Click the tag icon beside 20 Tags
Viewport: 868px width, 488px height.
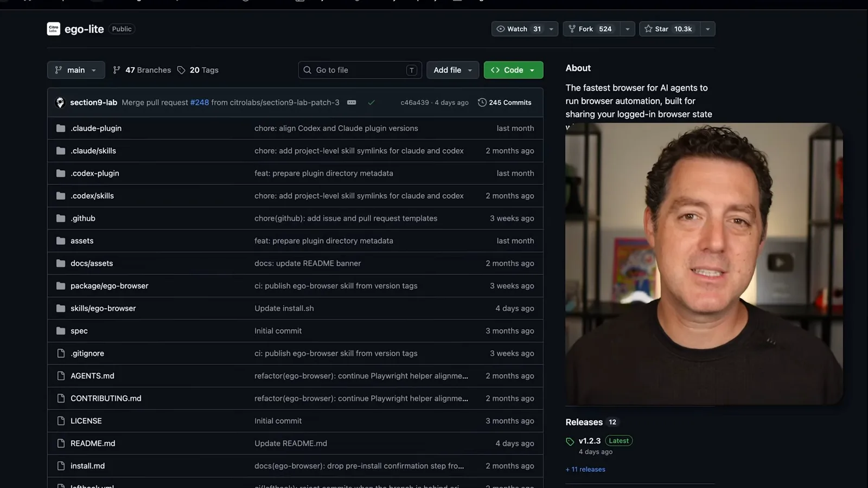point(181,70)
